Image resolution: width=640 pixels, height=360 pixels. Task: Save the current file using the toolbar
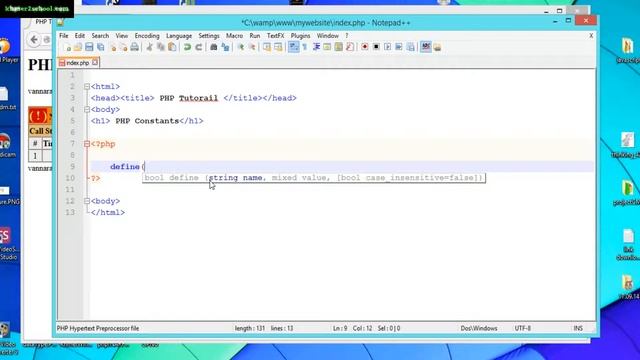point(89,47)
